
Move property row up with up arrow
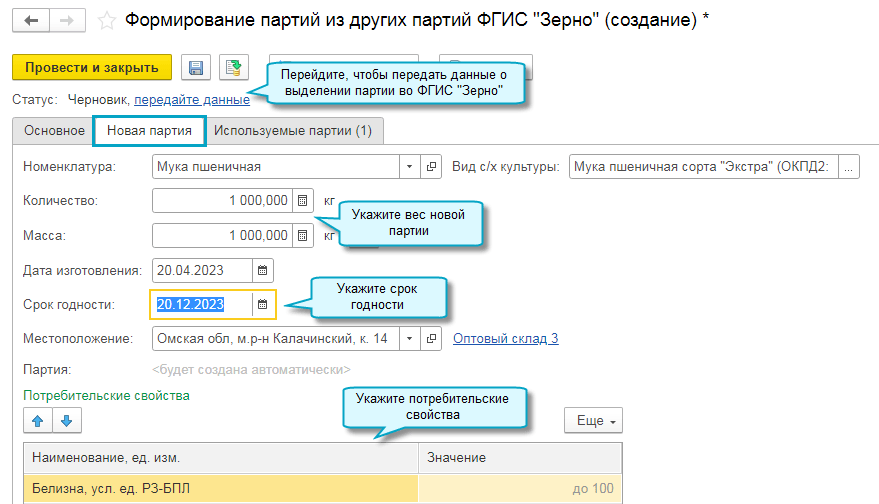(38, 421)
